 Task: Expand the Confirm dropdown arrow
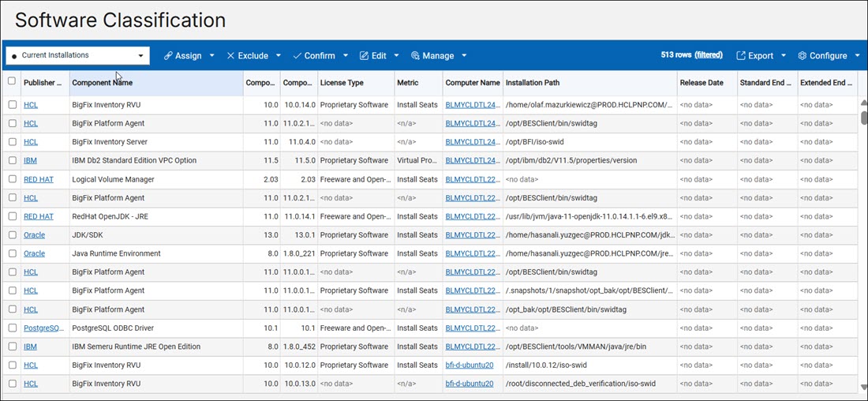point(346,56)
